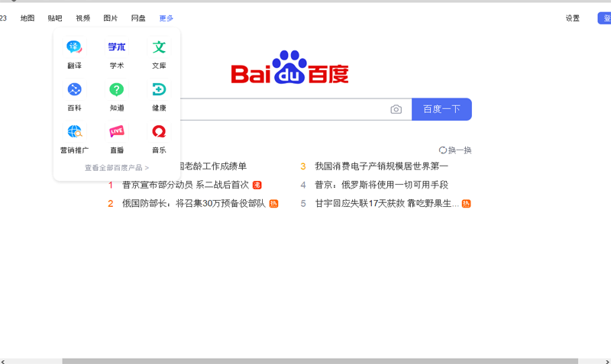Viewport: 611px width, 364px height.
Task: Open the 贴吧 nav link
Action: [55, 18]
